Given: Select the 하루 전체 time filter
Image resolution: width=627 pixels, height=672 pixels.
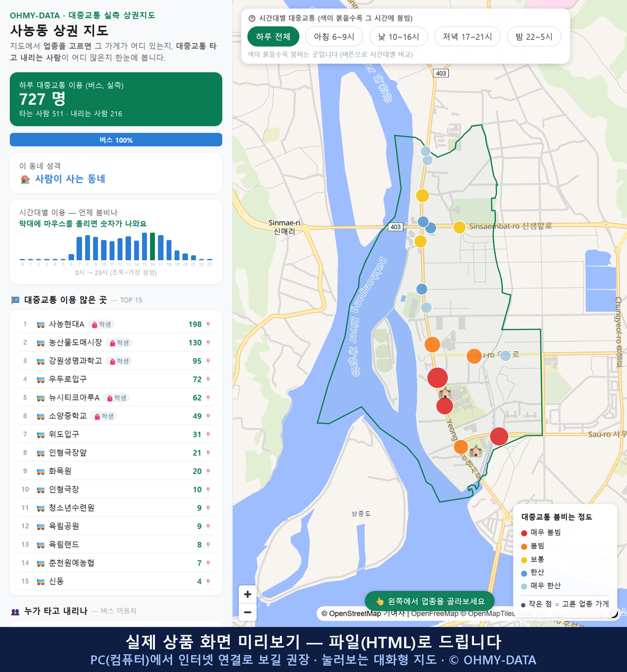Looking at the screenshot, I should (x=273, y=37).
